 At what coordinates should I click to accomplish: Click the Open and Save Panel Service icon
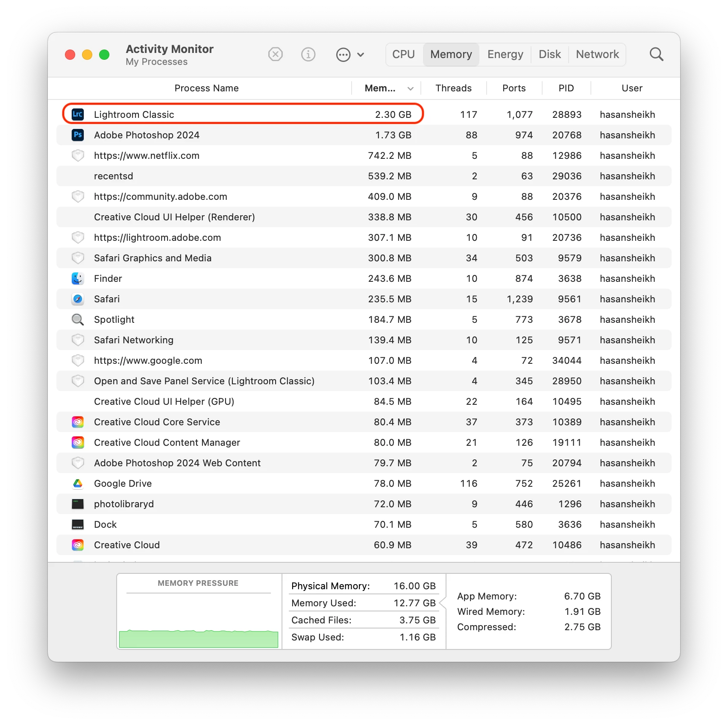[x=78, y=381]
